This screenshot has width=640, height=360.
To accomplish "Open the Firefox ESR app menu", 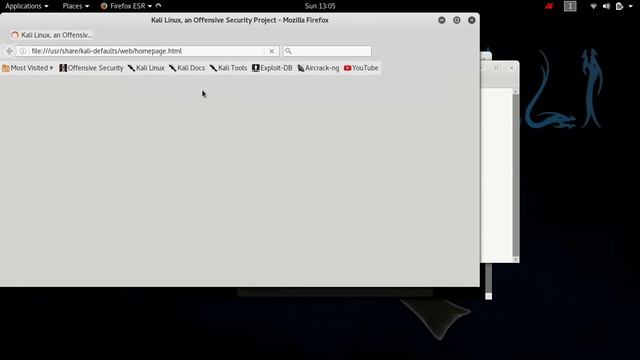I will point(127,6).
